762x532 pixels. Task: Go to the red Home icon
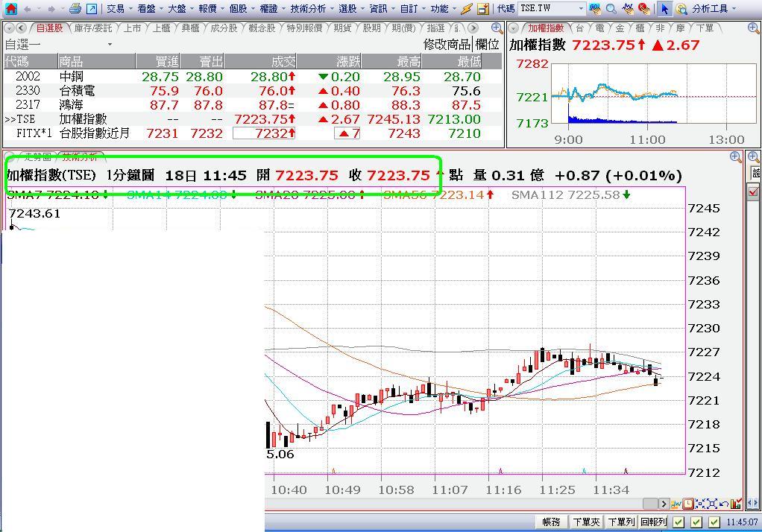click(10, 8)
